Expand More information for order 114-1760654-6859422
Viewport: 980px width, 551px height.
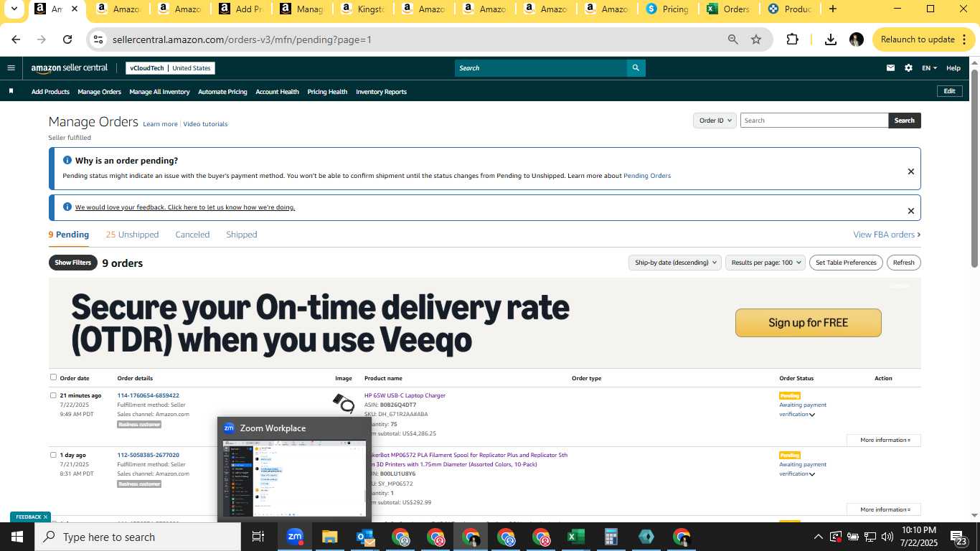(885, 440)
